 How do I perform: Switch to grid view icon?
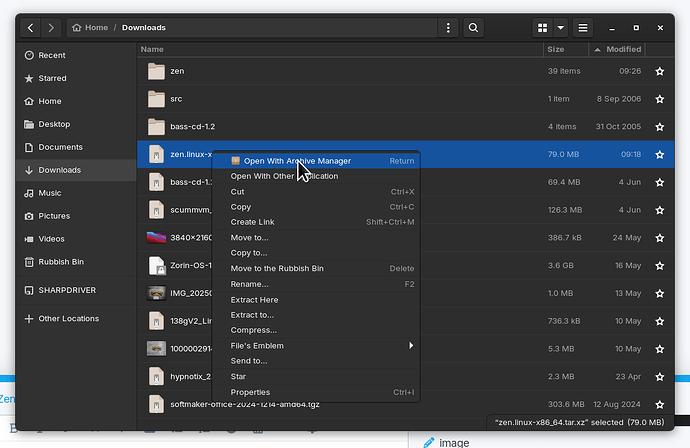pos(543,28)
